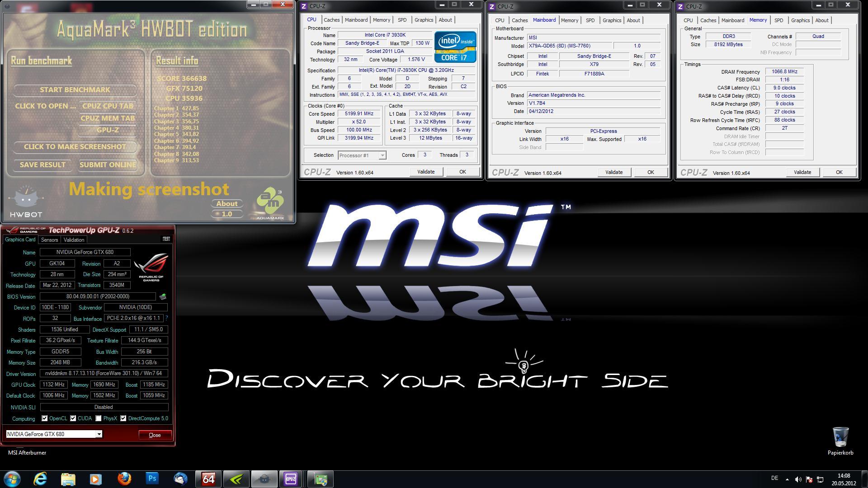Open Windows Explorer from the taskbar
This screenshot has width=868, height=488.
68,479
